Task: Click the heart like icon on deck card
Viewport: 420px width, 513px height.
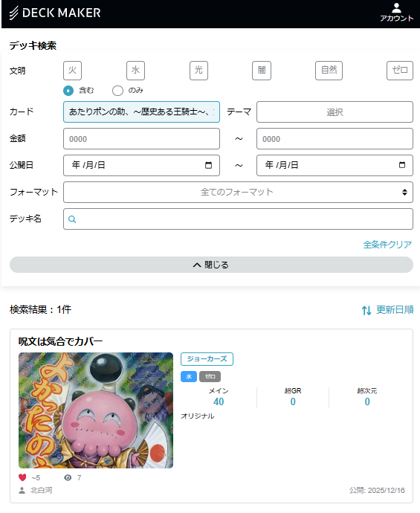Action: pyautogui.click(x=22, y=477)
